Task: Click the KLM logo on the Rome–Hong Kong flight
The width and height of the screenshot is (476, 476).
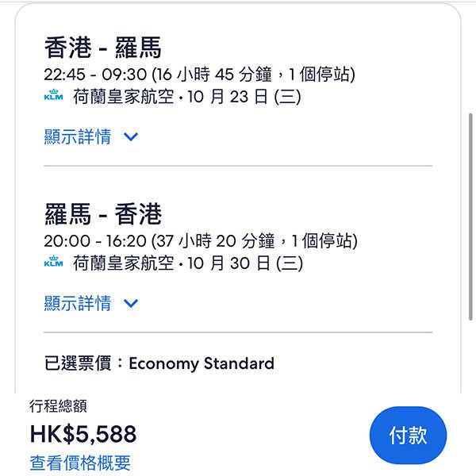Action: point(53,263)
